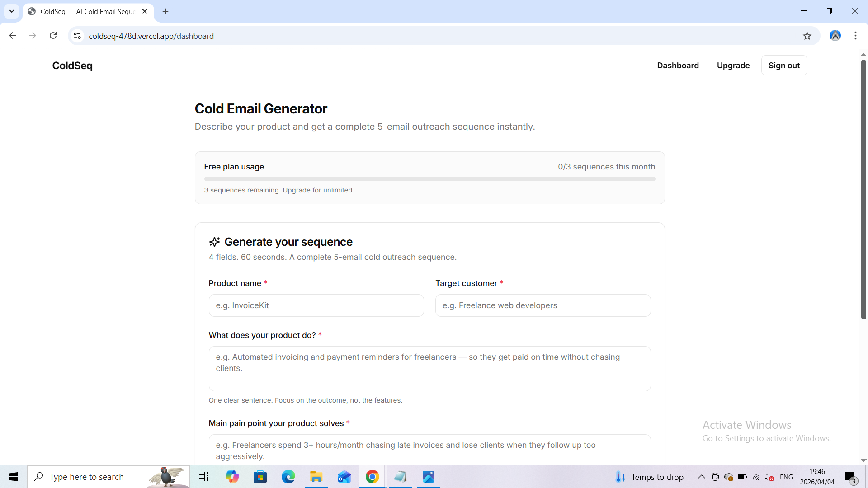Click the site information icon in the address bar
Image resolution: width=868 pixels, height=488 pixels.
pyautogui.click(x=77, y=36)
